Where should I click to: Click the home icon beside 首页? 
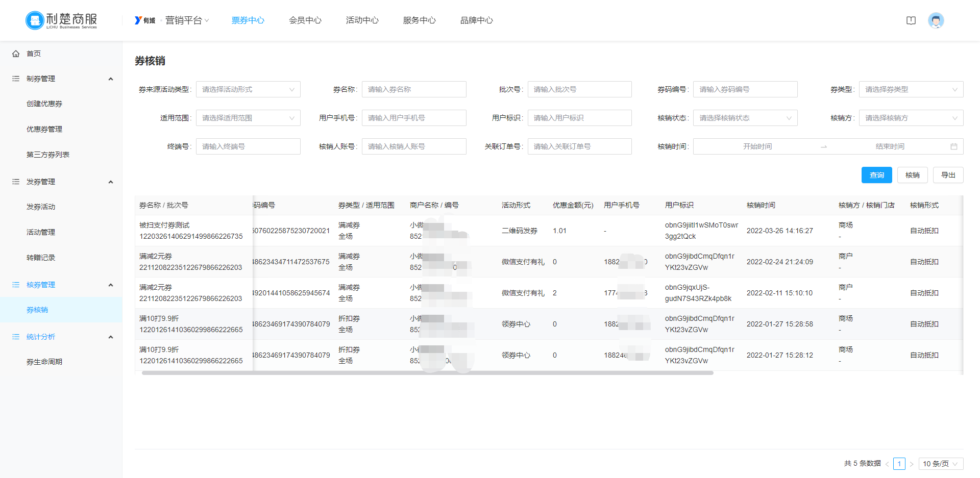(x=16, y=54)
